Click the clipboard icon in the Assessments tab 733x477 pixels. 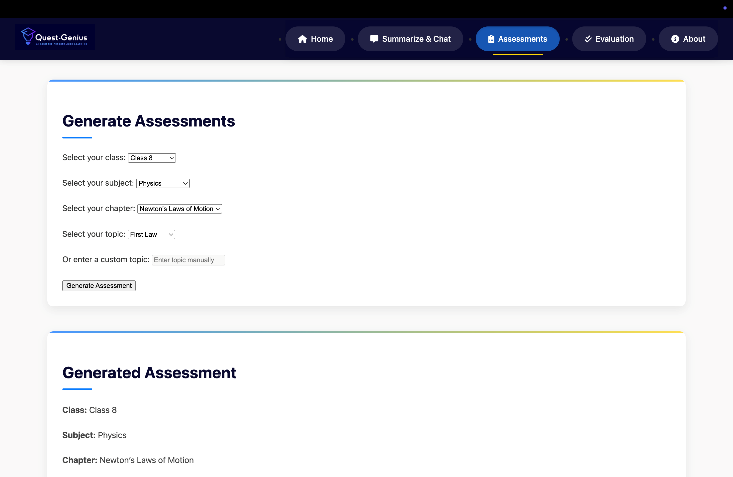pyautogui.click(x=491, y=39)
